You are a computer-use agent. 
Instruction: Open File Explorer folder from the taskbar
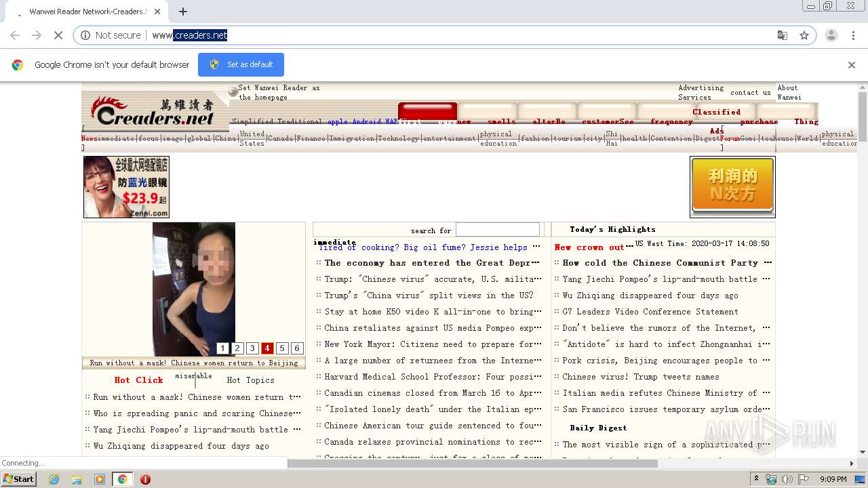click(x=77, y=479)
